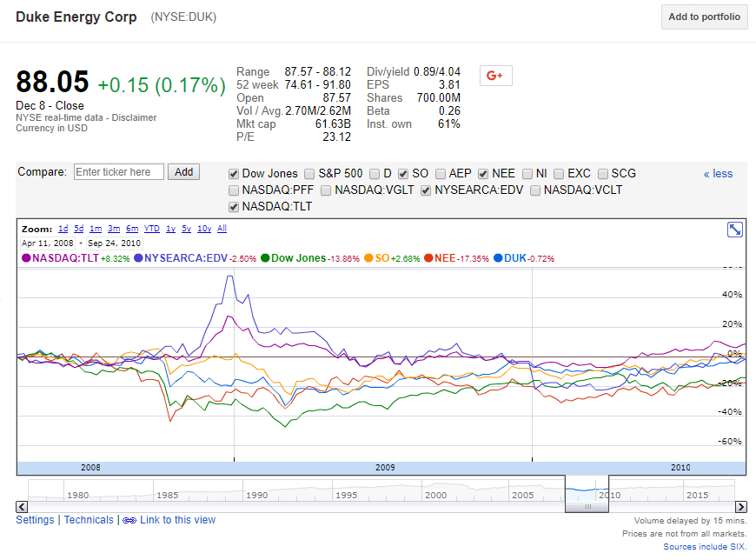
Task: Click the NASDAQ:TLT purple legend dot
Action: point(26,258)
